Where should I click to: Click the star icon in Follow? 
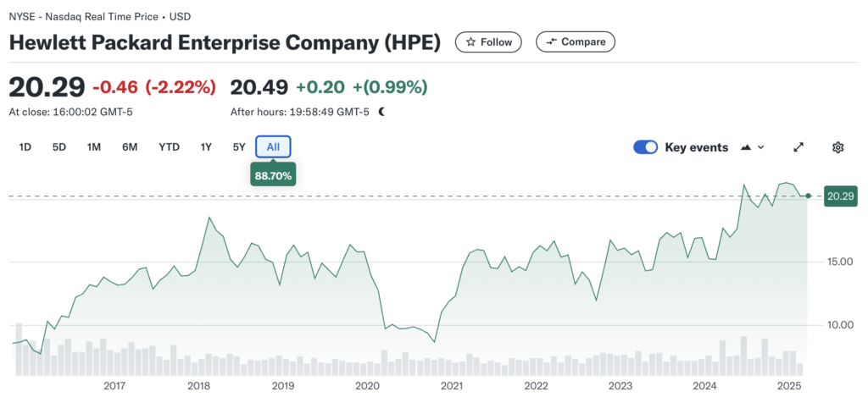tap(470, 41)
